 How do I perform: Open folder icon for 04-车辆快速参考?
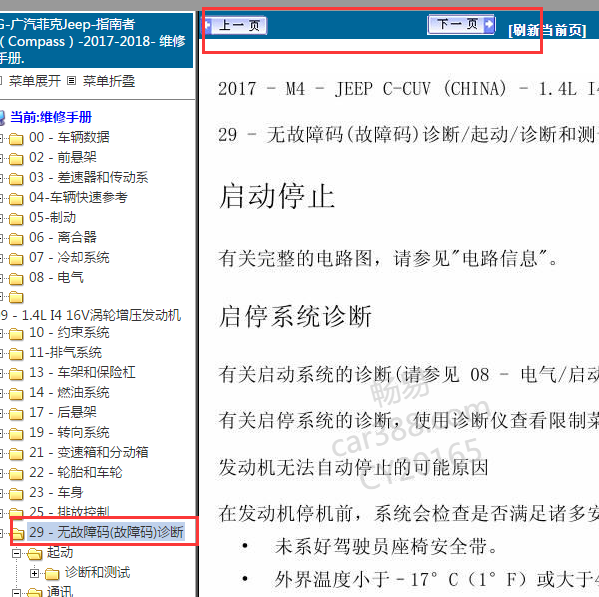[16, 198]
